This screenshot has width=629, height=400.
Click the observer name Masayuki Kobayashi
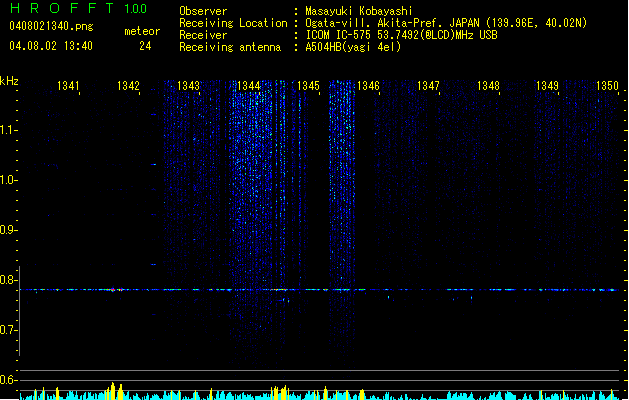(359, 11)
